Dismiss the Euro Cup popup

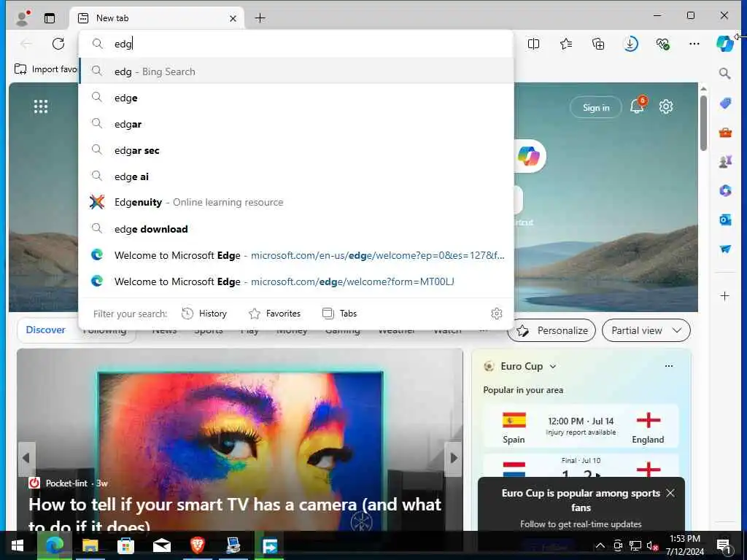[x=670, y=493]
